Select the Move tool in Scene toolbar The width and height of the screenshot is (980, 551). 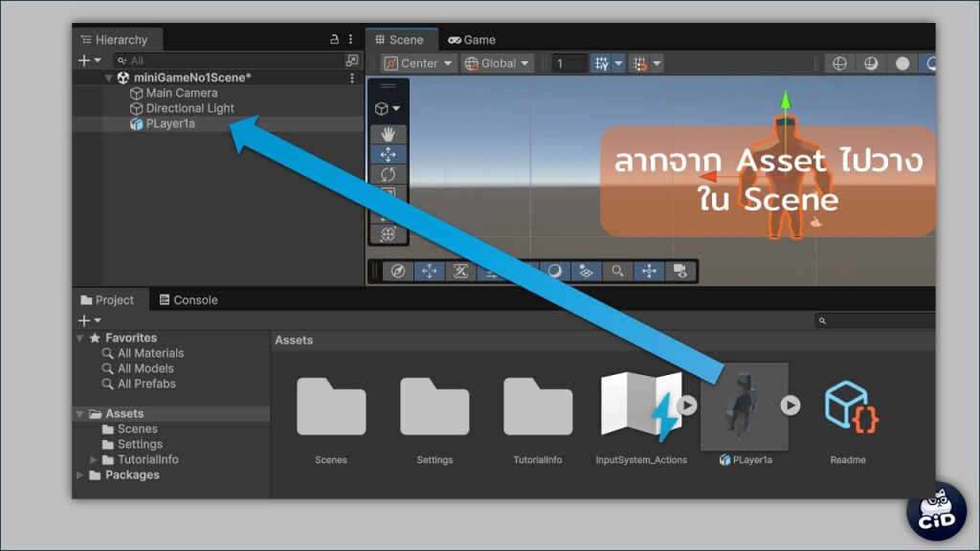(389, 155)
